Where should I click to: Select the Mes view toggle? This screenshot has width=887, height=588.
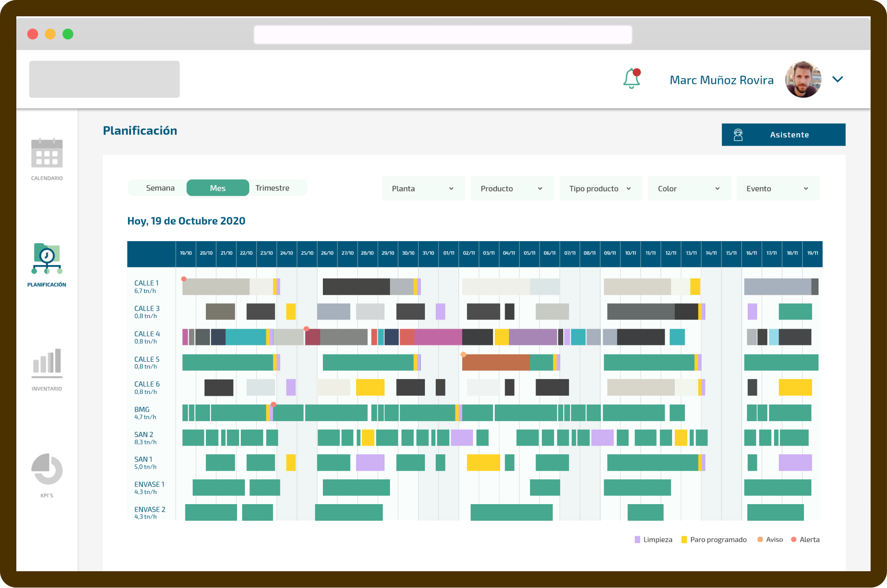pyautogui.click(x=218, y=188)
